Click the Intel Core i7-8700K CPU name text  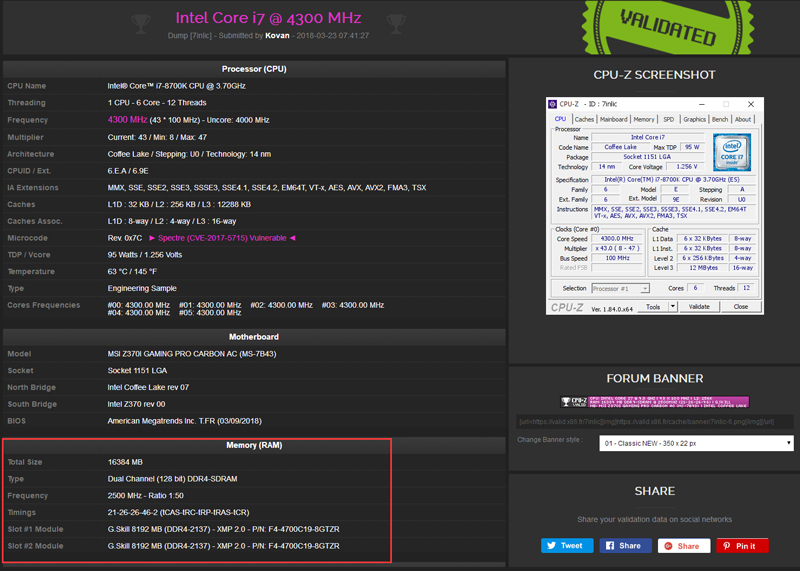pos(177,86)
